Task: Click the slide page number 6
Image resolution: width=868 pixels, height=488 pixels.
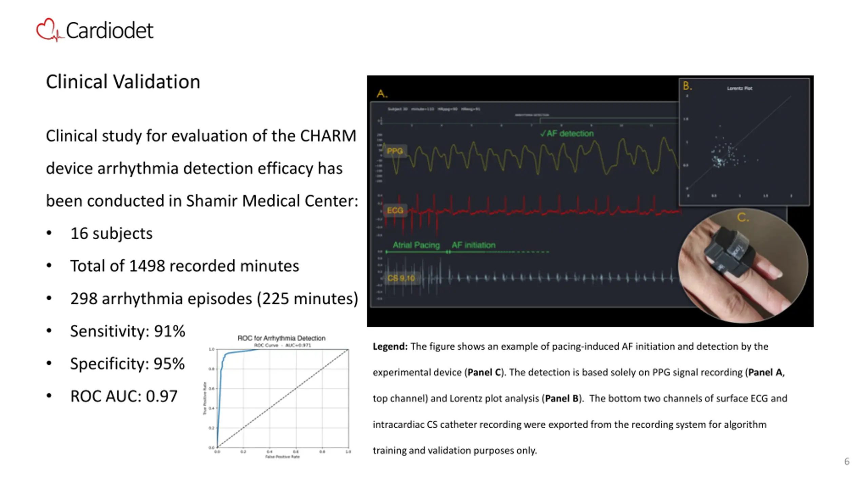Action: [x=847, y=462]
